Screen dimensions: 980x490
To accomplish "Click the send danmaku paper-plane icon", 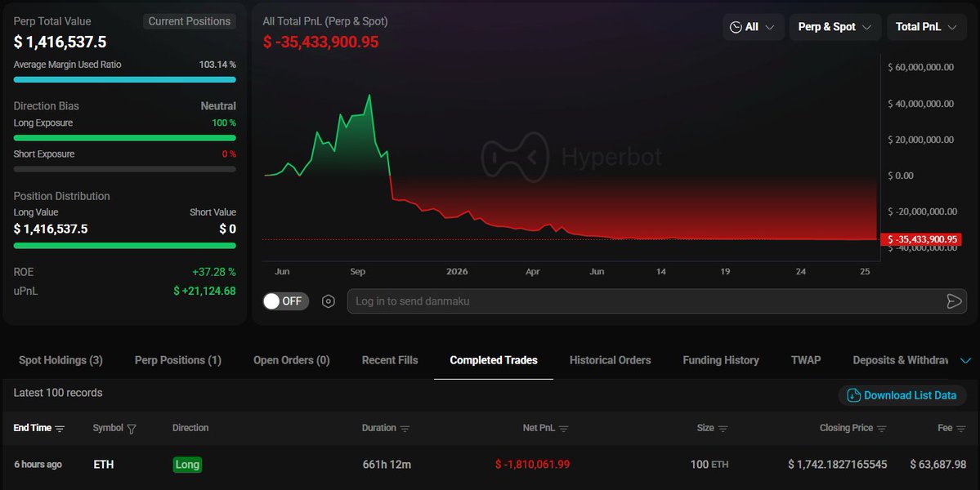I will [954, 301].
